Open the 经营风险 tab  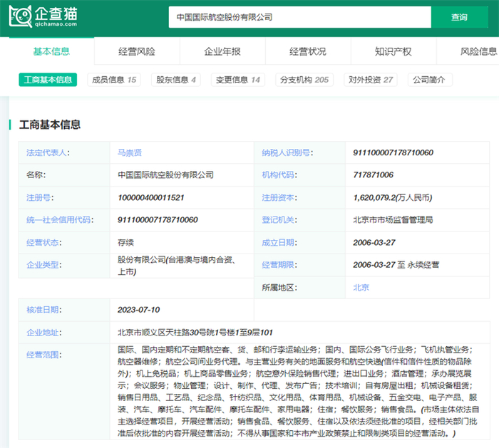pyautogui.click(x=137, y=51)
